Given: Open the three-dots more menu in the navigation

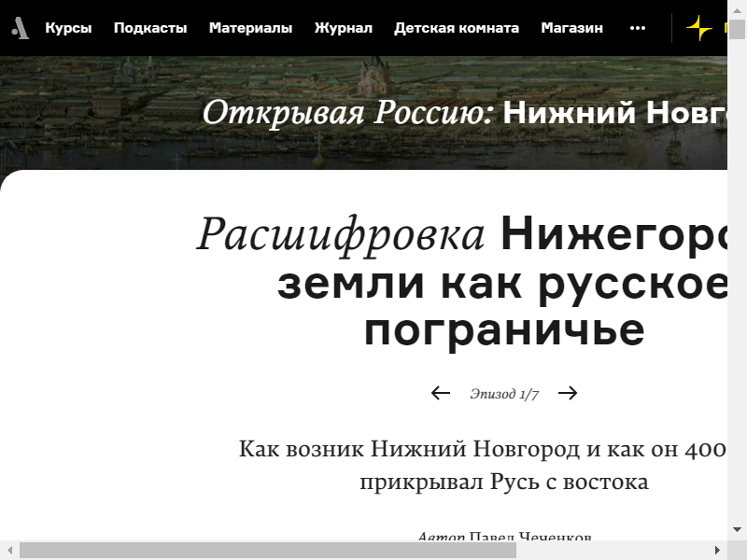Looking at the screenshot, I should [638, 28].
